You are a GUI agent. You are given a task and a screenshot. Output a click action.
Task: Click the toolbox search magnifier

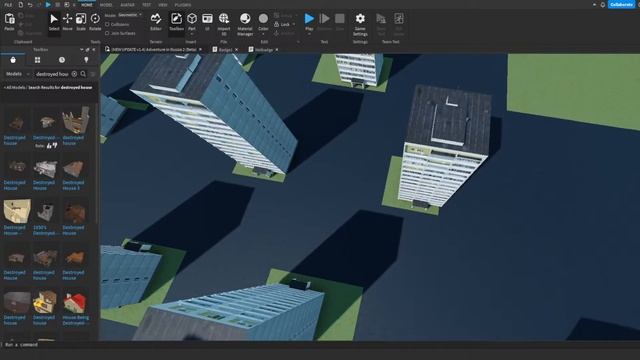click(x=83, y=74)
